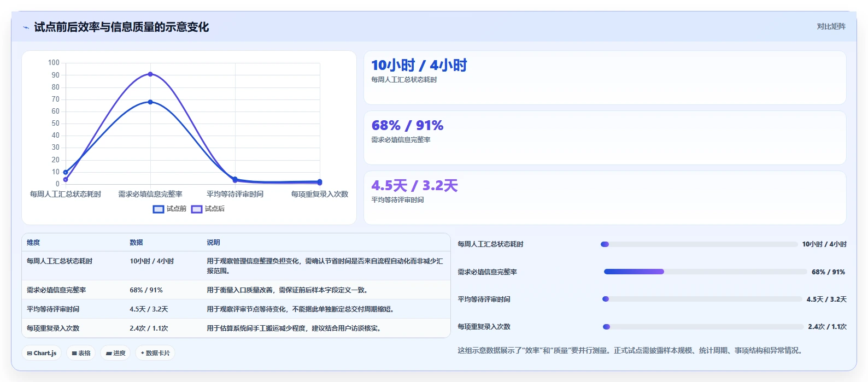Click x-axis label 需求必填信息完整率 in chart
868x382 pixels.
pos(150,194)
